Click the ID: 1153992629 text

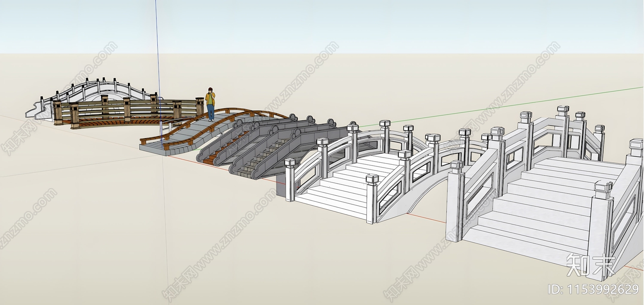pyautogui.click(x=594, y=289)
